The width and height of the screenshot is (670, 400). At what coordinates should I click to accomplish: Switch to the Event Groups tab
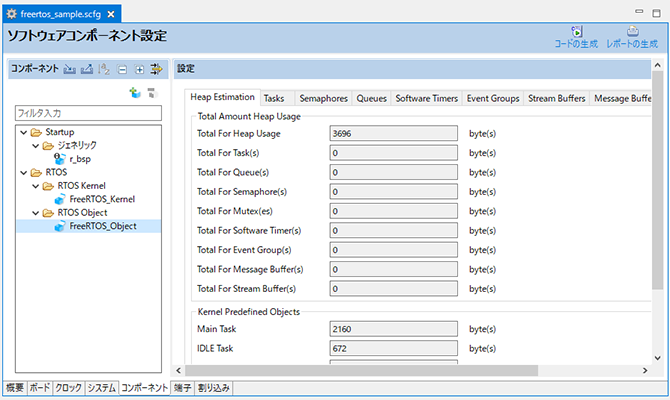click(x=493, y=98)
